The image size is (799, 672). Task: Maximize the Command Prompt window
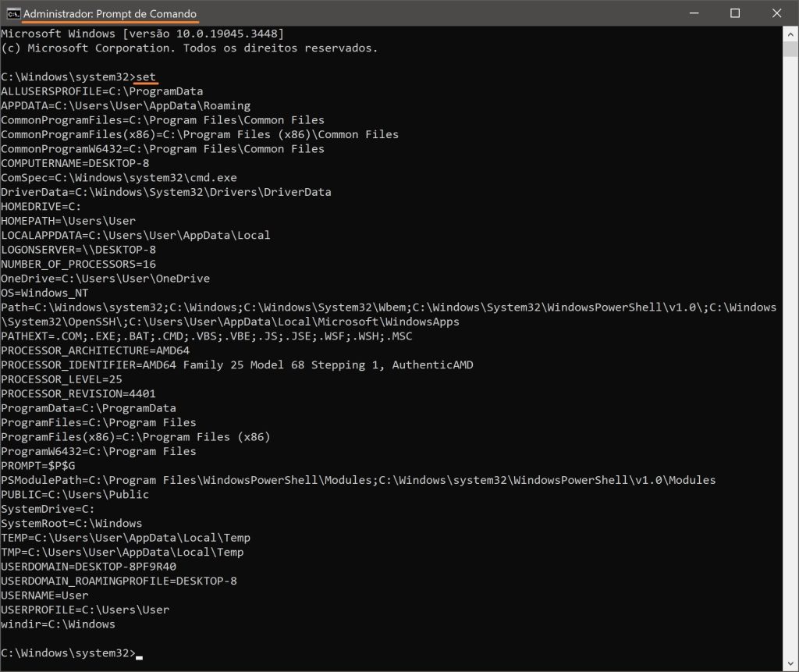pos(734,13)
